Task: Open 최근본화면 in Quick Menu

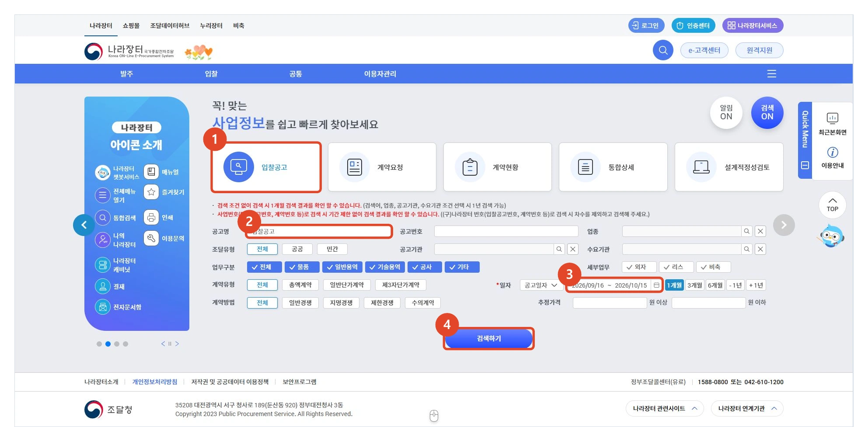Action: 833,124
